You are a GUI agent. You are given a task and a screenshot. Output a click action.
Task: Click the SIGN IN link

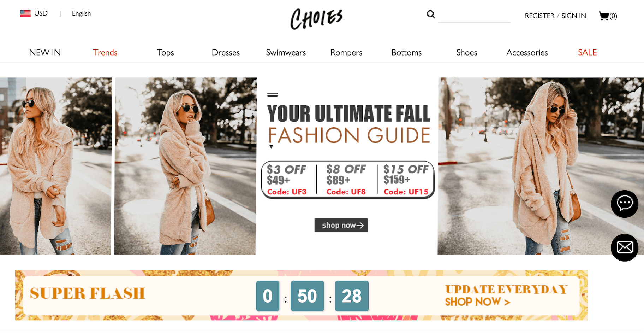click(574, 16)
